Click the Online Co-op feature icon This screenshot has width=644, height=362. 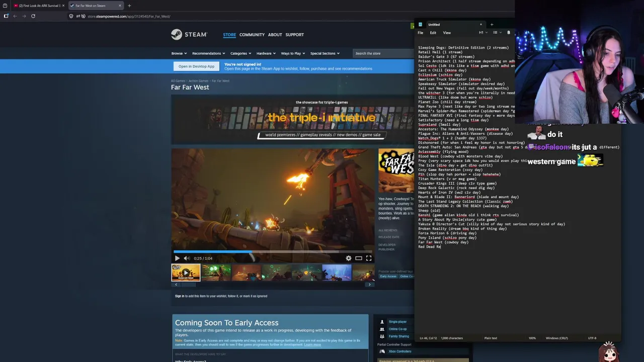382,329
